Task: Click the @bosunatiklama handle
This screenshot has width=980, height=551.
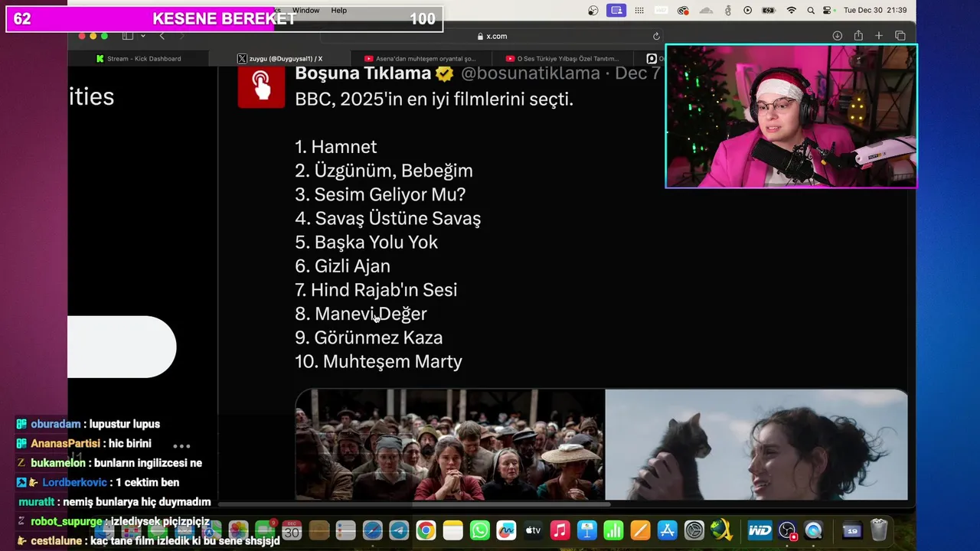Action: [x=530, y=73]
